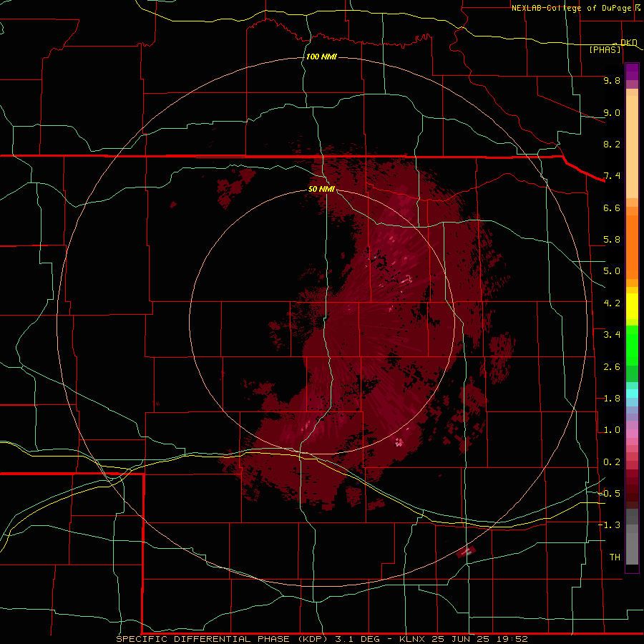The height and width of the screenshot is (644, 644).
Task: Click the radar site at range rings' center
Action: point(323,322)
